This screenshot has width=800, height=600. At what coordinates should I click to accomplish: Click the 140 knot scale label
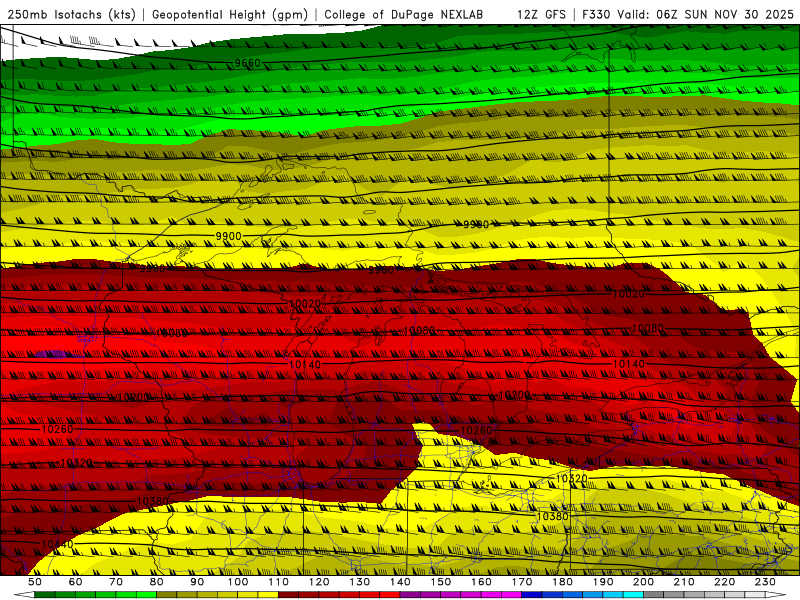tap(400, 582)
